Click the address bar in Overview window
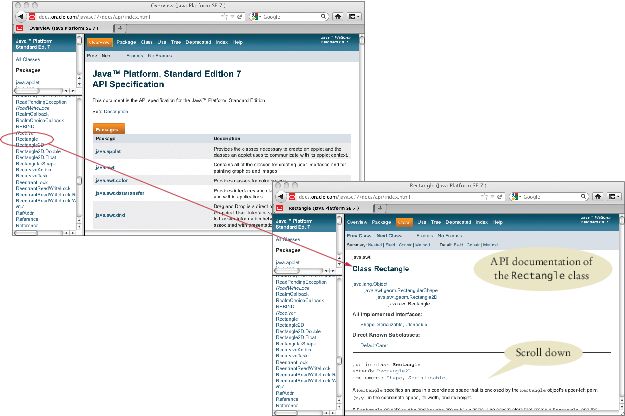The image size is (625, 416). click(x=136, y=17)
